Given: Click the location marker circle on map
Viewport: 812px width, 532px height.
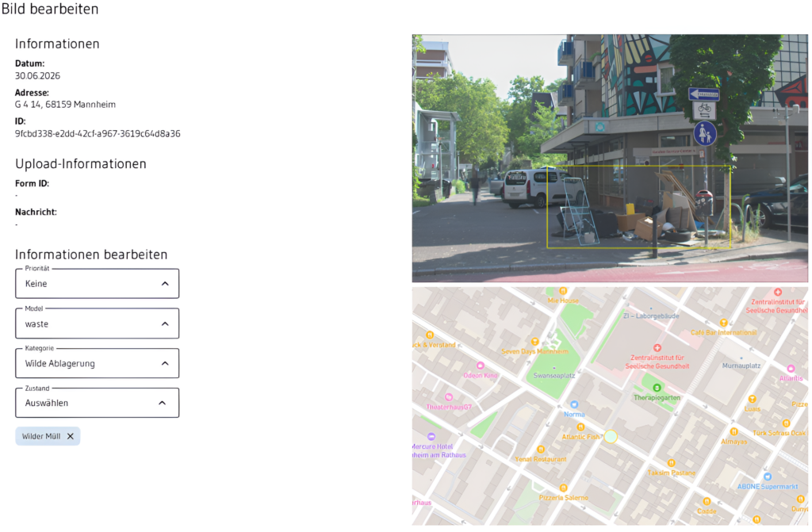Looking at the screenshot, I should tap(611, 436).
